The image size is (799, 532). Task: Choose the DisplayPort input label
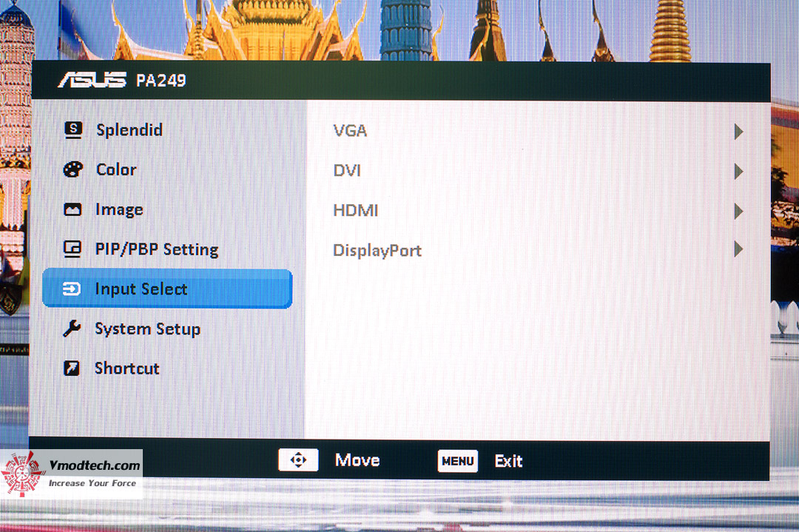(377, 250)
